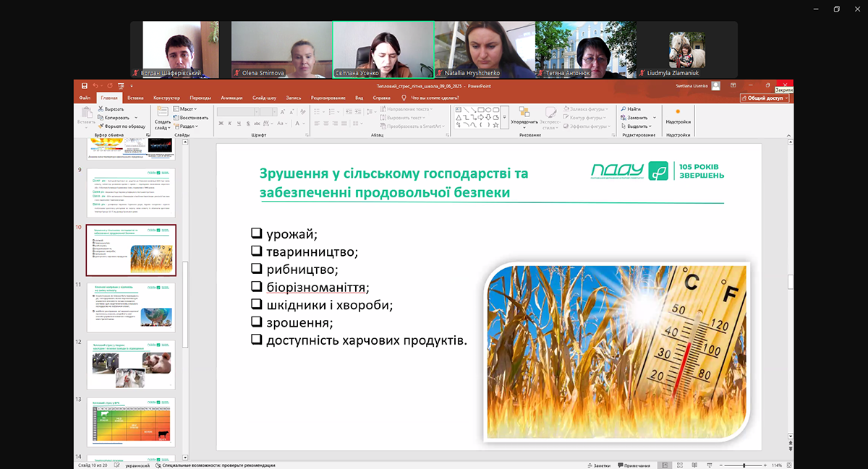Image resolution: width=868 pixels, height=469 pixels.
Task: Click the Tell Me search field
Action: [x=435, y=98]
